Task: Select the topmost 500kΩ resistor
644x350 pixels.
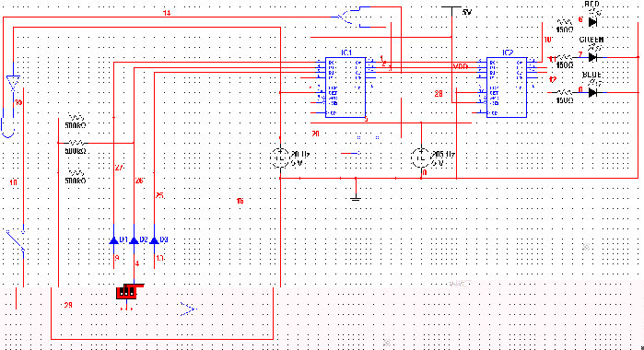Action: coord(76,118)
